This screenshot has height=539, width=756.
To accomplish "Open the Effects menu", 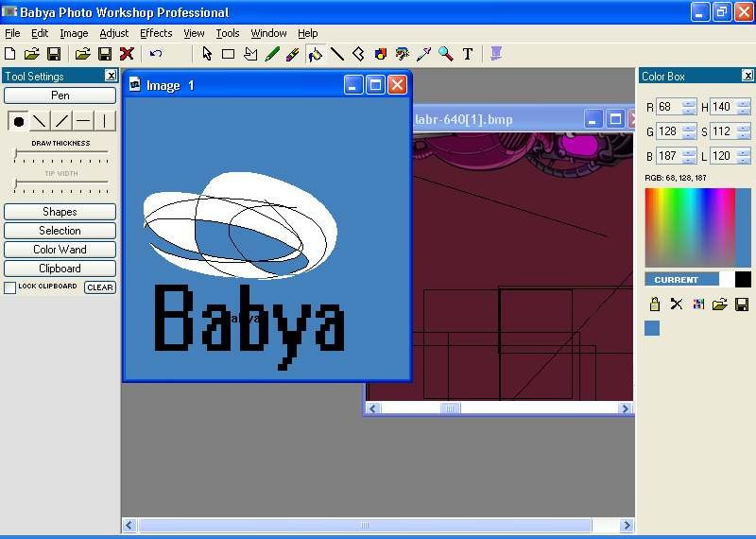I will (156, 33).
